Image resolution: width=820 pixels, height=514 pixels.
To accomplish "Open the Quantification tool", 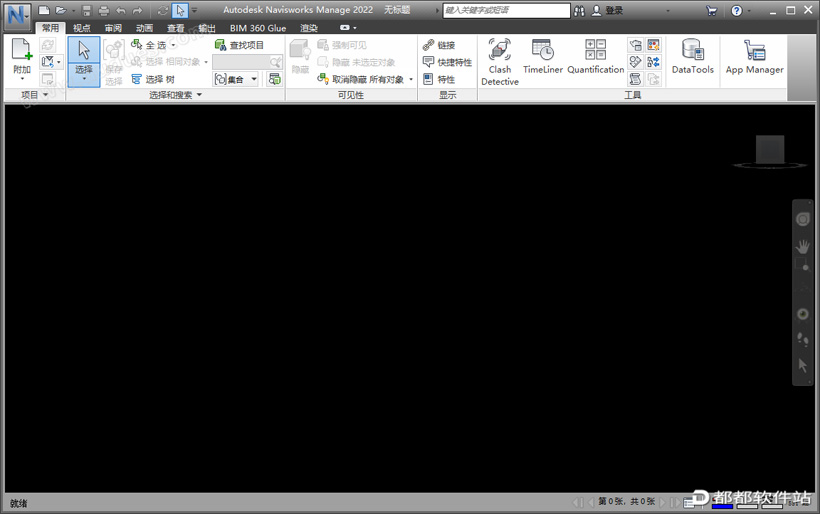I will click(596, 56).
